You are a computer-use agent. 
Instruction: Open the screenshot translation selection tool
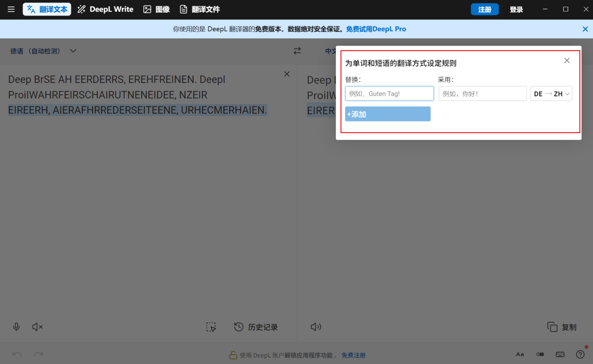(211, 326)
